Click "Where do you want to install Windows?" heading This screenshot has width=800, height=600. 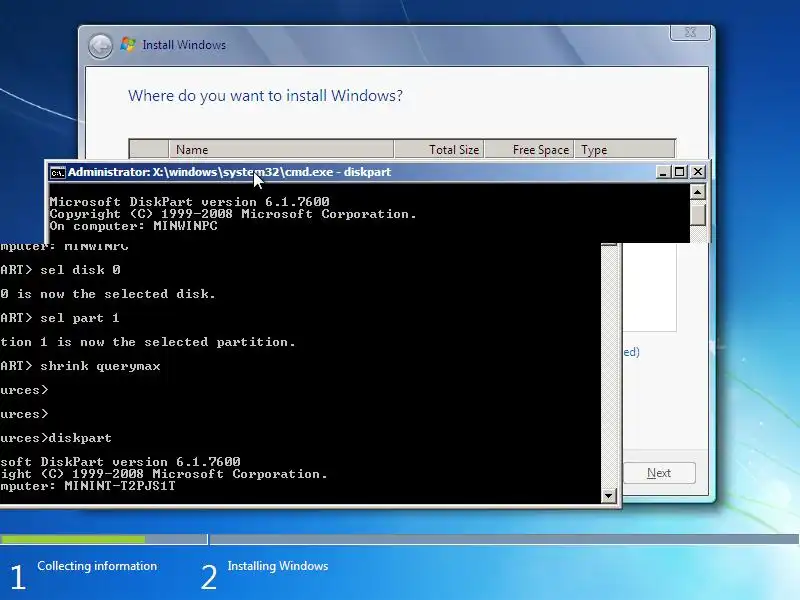265,96
